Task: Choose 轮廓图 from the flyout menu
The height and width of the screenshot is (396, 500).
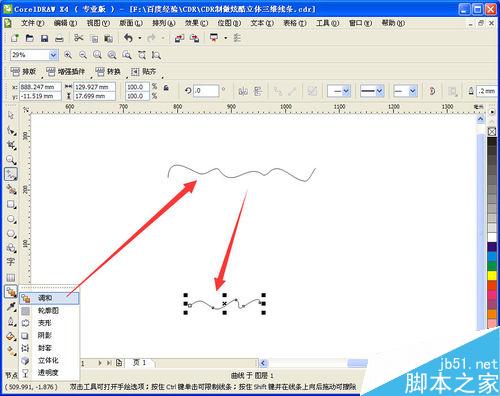Action: tap(49, 311)
